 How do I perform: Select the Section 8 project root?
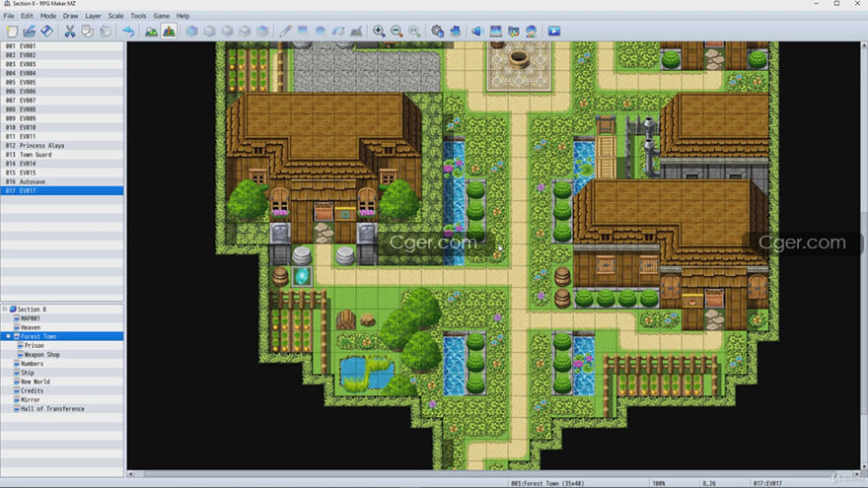[x=32, y=310]
